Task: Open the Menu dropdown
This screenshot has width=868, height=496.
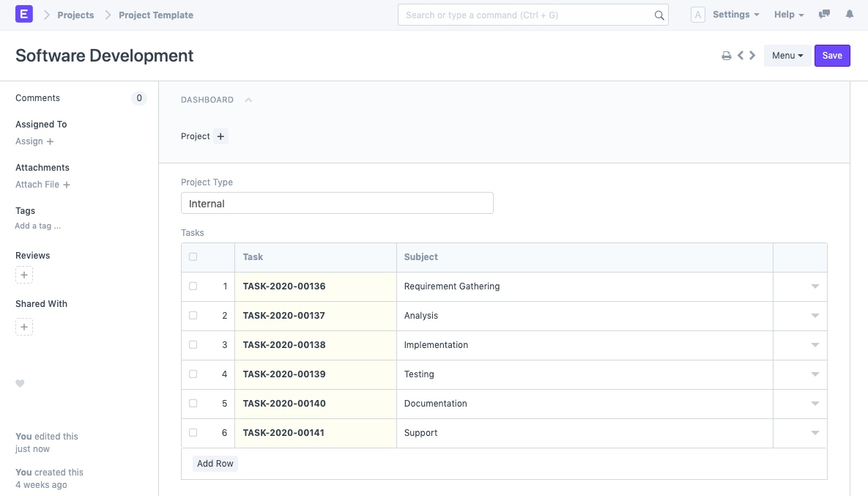Action: pyautogui.click(x=787, y=55)
